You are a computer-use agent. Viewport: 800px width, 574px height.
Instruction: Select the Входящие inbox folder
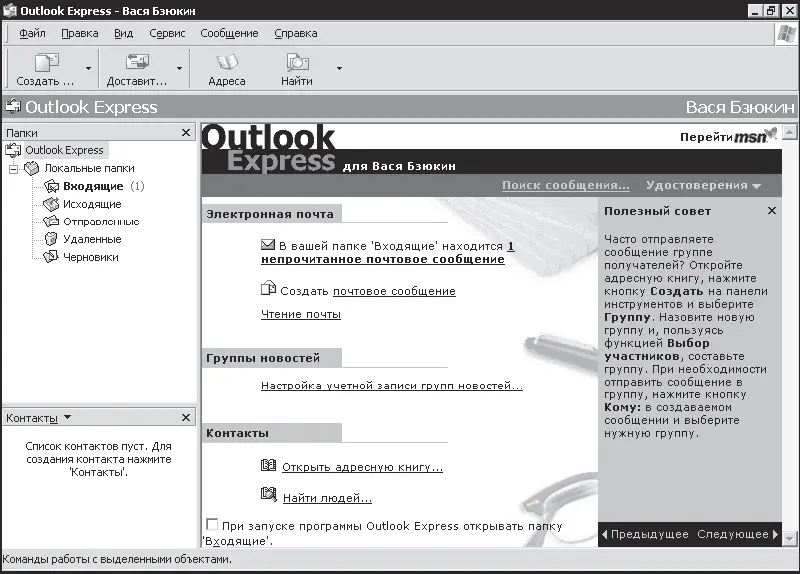click(x=92, y=186)
